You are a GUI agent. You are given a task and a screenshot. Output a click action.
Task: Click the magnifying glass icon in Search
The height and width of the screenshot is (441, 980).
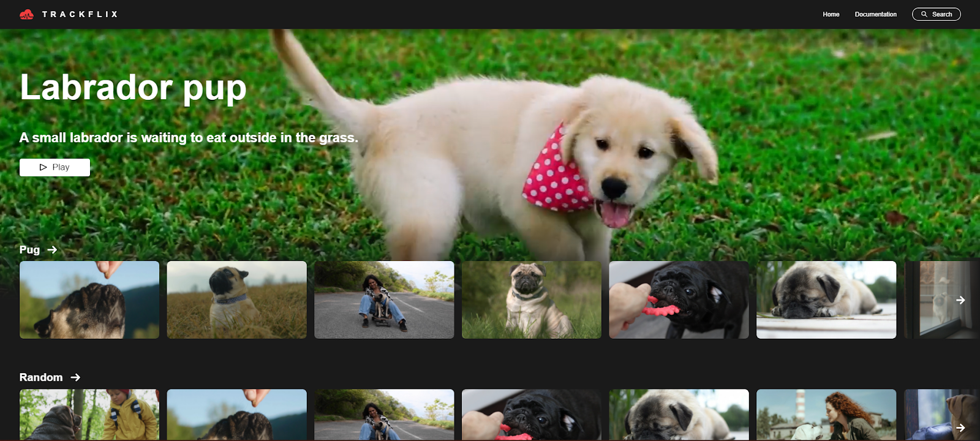click(924, 14)
